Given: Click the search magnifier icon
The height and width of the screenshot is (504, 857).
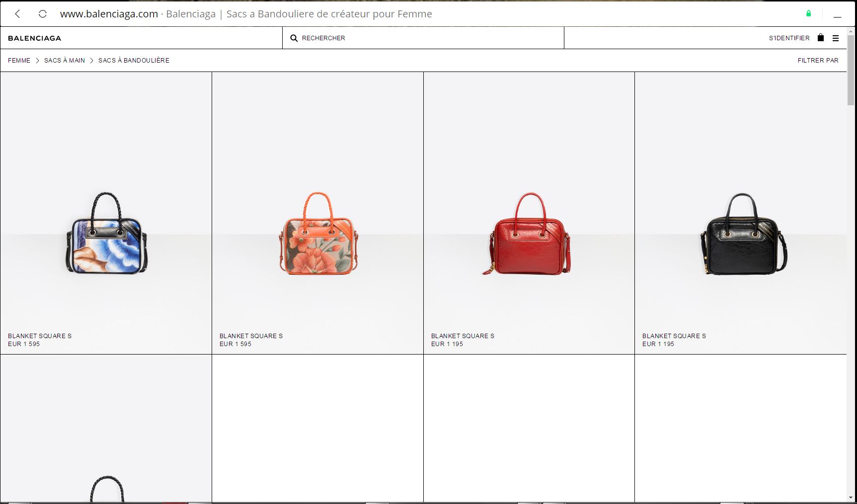Looking at the screenshot, I should (294, 38).
